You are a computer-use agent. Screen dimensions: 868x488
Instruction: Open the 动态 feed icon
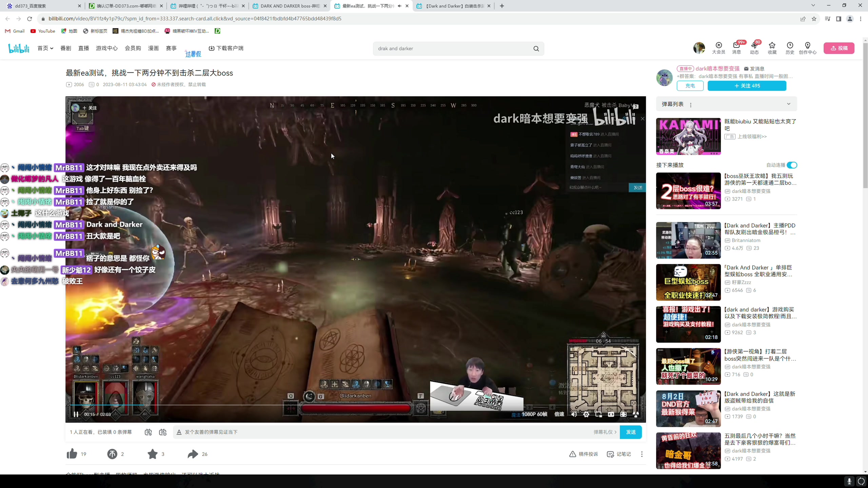coord(754,48)
